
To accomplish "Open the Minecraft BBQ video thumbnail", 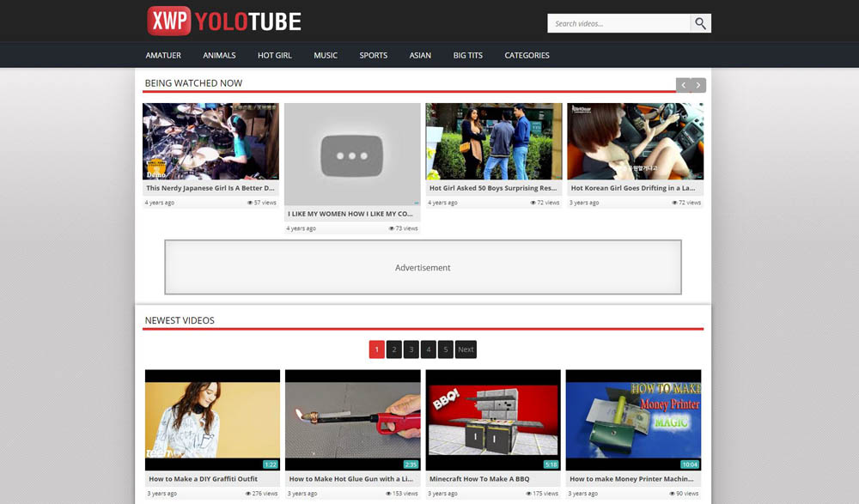I will point(493,420).
